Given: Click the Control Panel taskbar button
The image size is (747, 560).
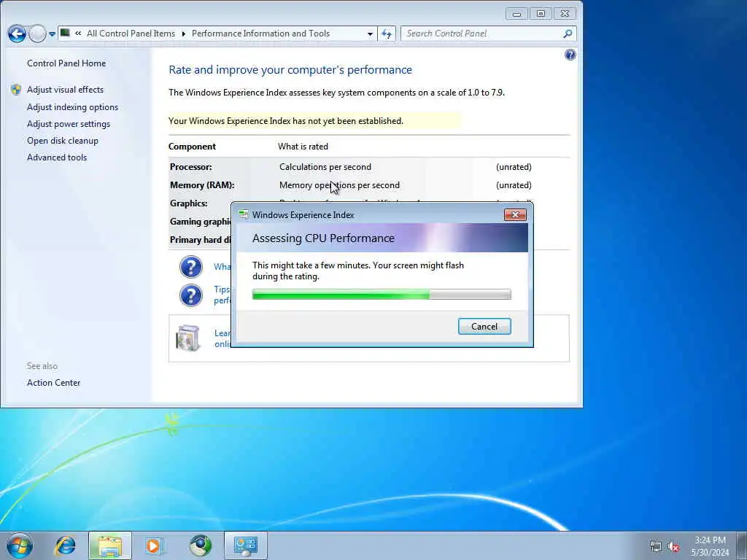Looking at the screenshot, I should tap(246, 545).
